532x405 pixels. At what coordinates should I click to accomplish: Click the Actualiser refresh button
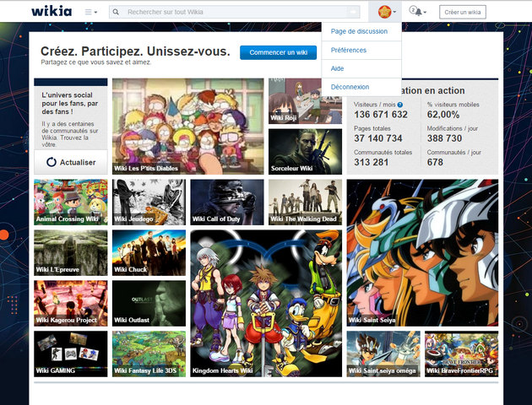[x=71, y=162]
